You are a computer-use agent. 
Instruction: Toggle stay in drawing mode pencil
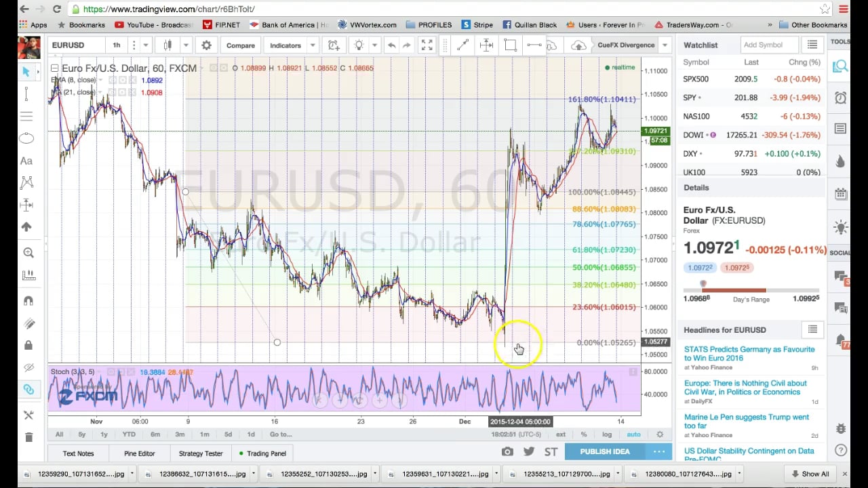(x=28, y=323)
